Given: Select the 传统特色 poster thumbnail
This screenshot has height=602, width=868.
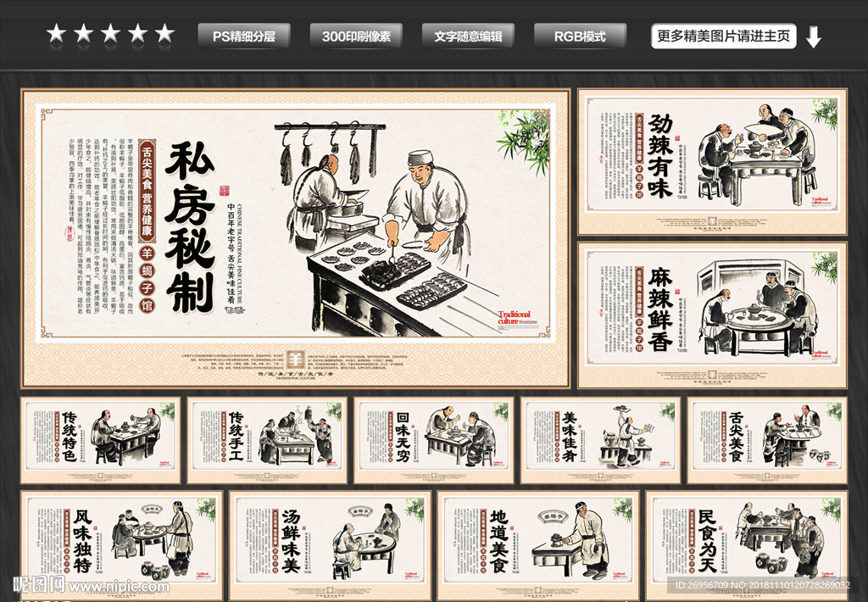Looking at the screenshot, I should pyautogui.click(x=101, y=440).
